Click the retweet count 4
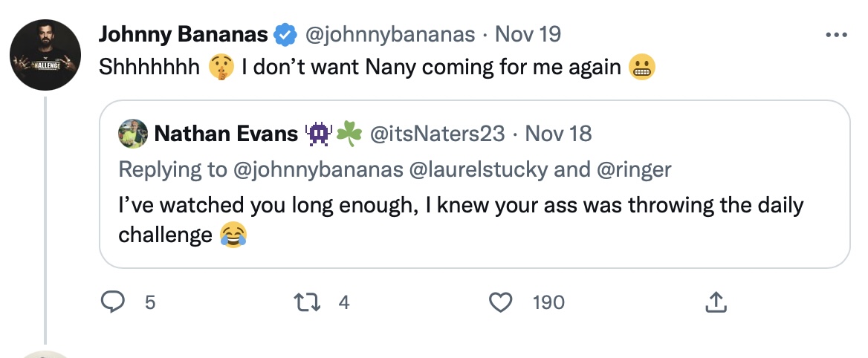The height and width of the screenshot is (358, 868). [343, 302]
